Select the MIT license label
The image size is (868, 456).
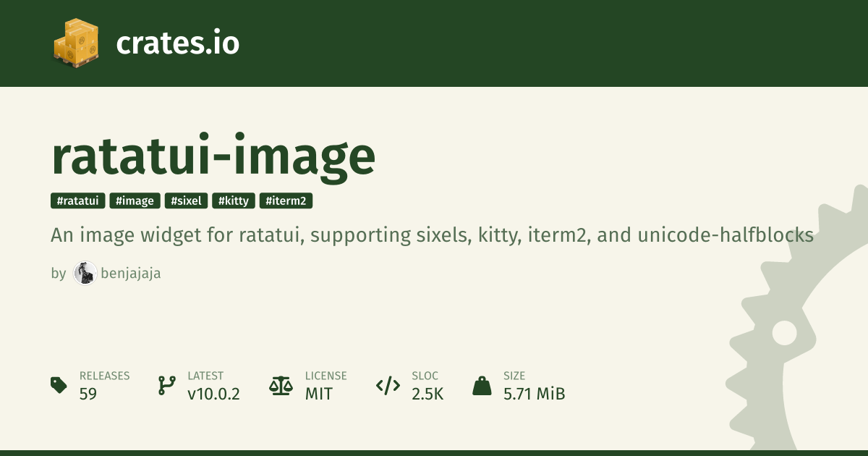(319, 394)
